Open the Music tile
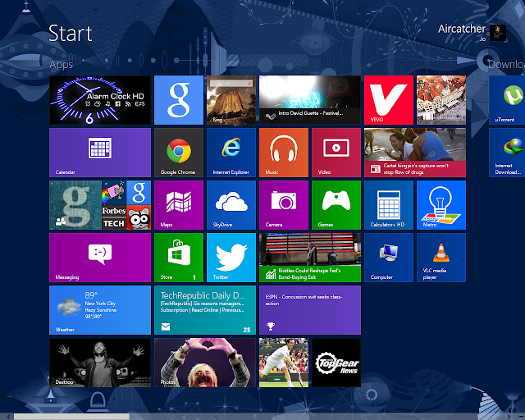Image resolution: width=525 pixels, height=420 pixels. tap(284, 153)
